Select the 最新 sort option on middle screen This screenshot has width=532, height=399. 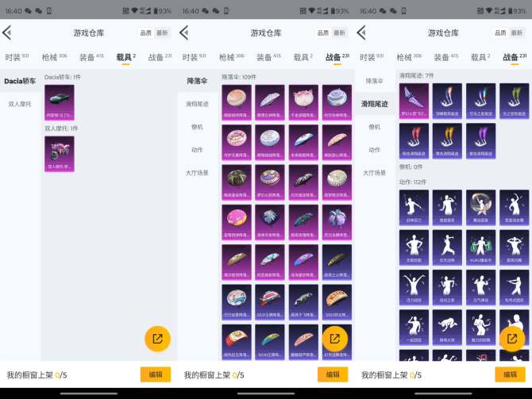pyautogui.click(x=339, y=33)
